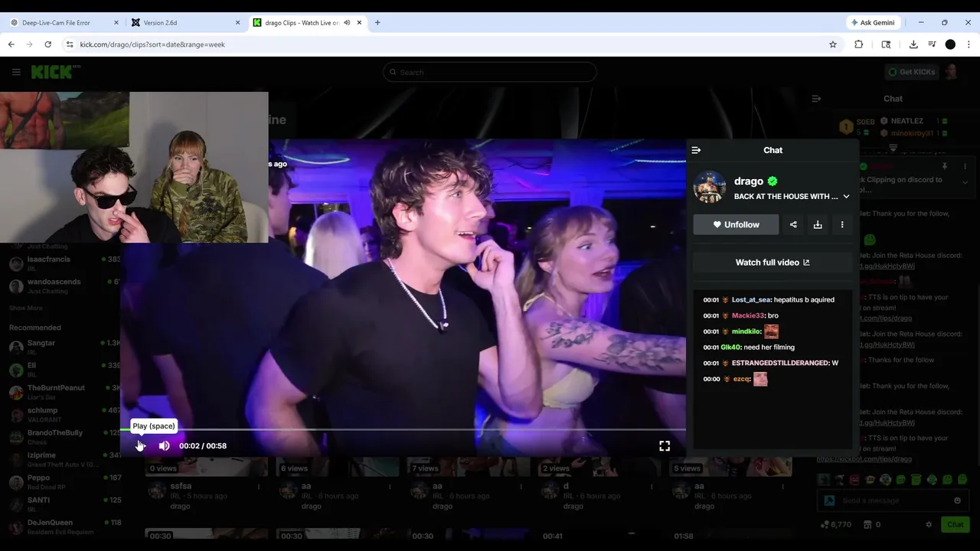
Task: Open Watch full video link
Action: tap(773, 262)
